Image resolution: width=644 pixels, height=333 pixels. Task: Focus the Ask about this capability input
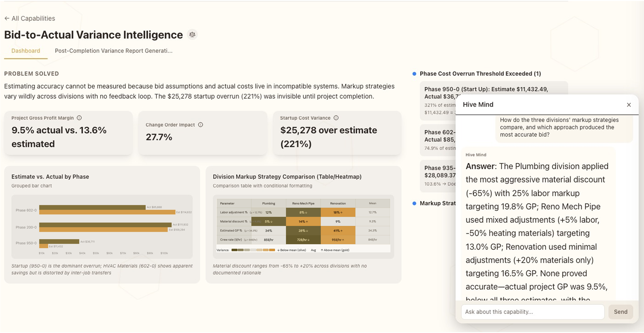click(532, 312)
